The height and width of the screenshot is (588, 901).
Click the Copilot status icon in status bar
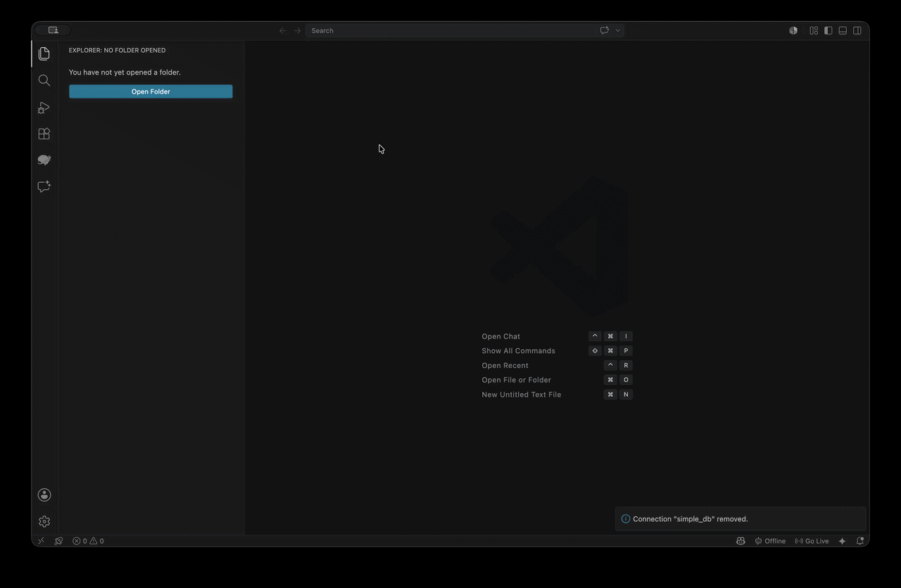pos(741,541)
